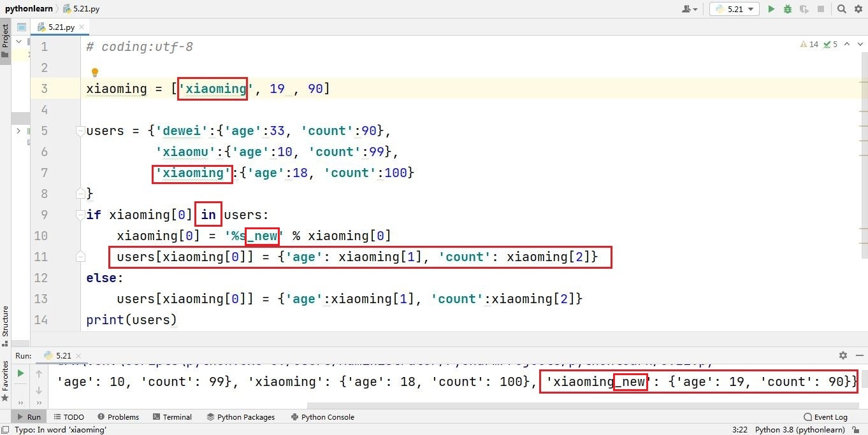
Task: Collapse the users dict fold marker at line 5
Action: (x=80, y=131)
